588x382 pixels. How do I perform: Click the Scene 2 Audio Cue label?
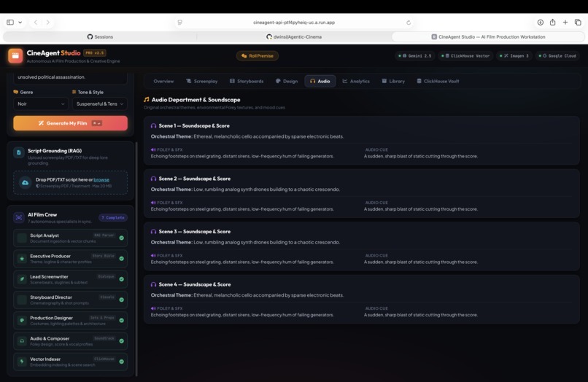(376, 203)
